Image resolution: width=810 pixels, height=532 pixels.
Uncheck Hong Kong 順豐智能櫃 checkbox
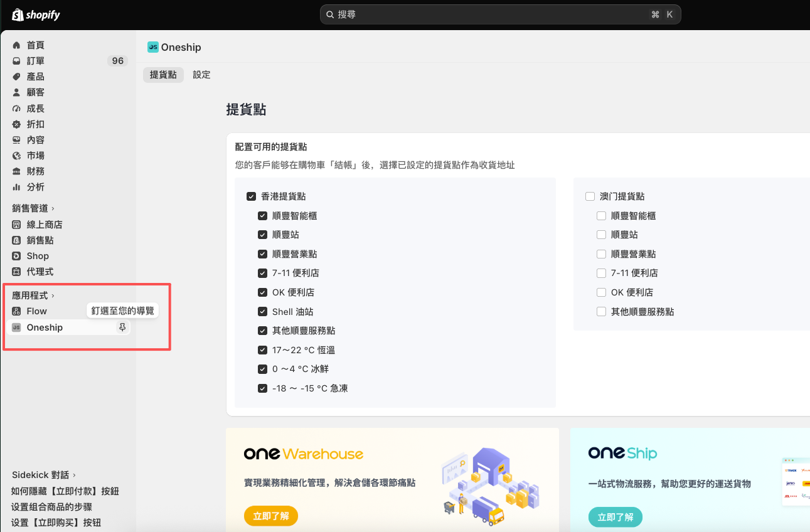263,216
